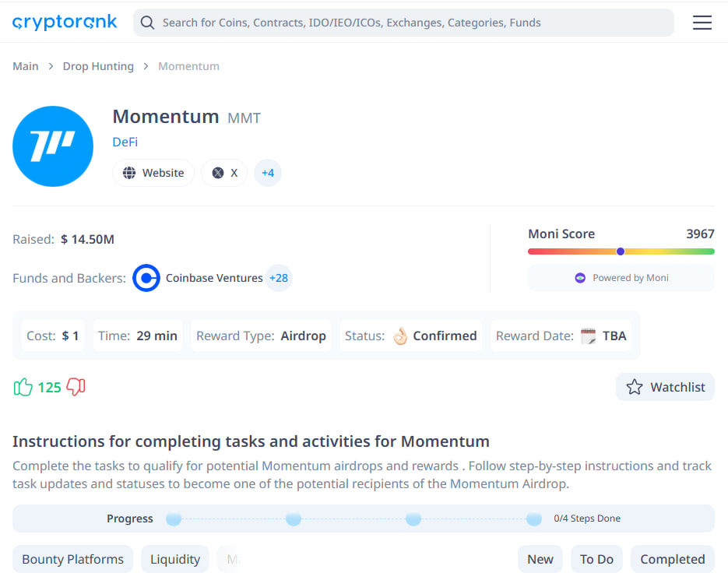The width and height of the screenshot is (728, 580).
Task: Open the hamburger menu
Action: pos(702,23)
